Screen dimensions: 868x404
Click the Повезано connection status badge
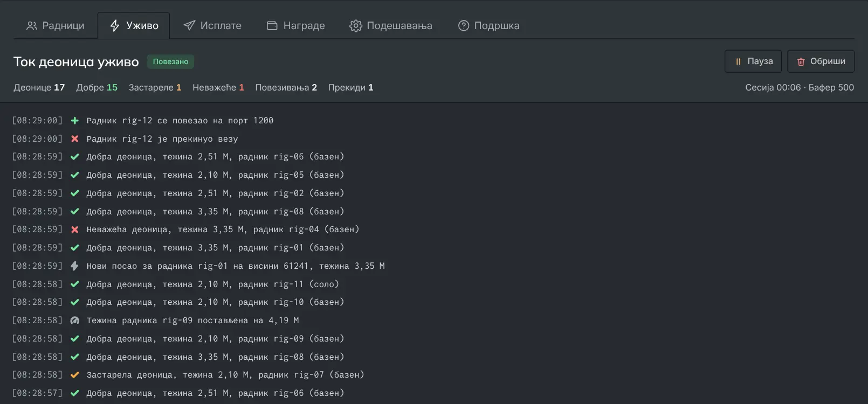coord(170,62)
